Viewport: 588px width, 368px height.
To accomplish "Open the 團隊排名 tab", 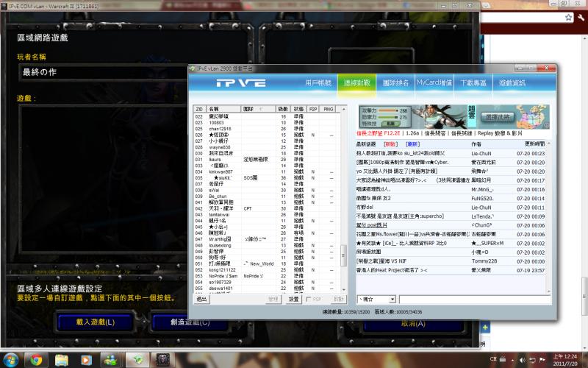I will click(395, 83).
